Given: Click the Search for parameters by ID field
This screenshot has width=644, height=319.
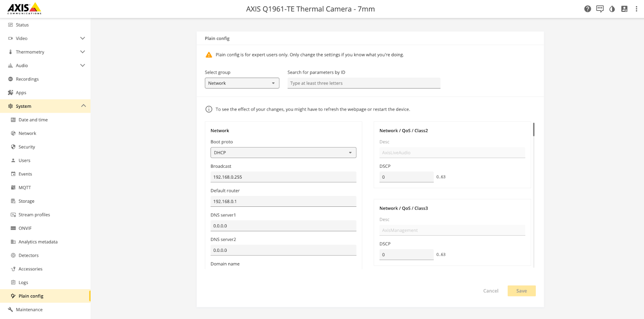Looking at the screenshot, I should click(364, 83).
